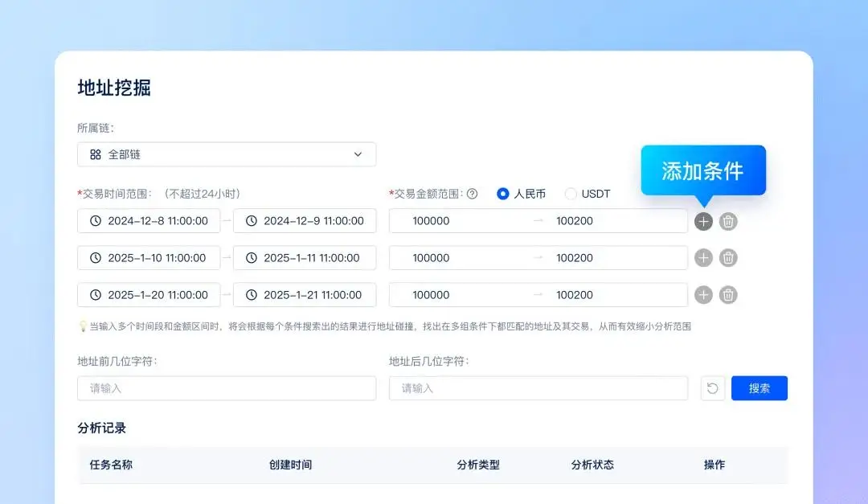Click the clock icon in the 2024-12-8 date field
868x504 pixels.
point(94,220)
